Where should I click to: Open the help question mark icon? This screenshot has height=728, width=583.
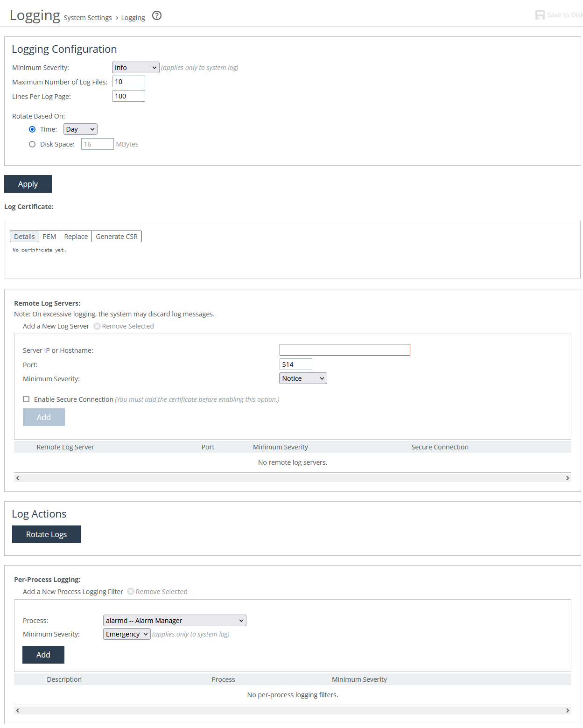(157, 15)
